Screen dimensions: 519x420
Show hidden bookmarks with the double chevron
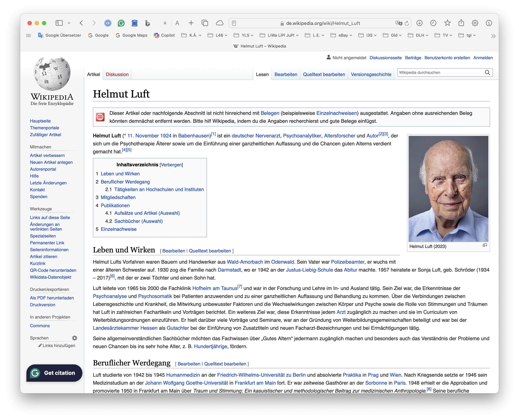click(x=493, y=36)
